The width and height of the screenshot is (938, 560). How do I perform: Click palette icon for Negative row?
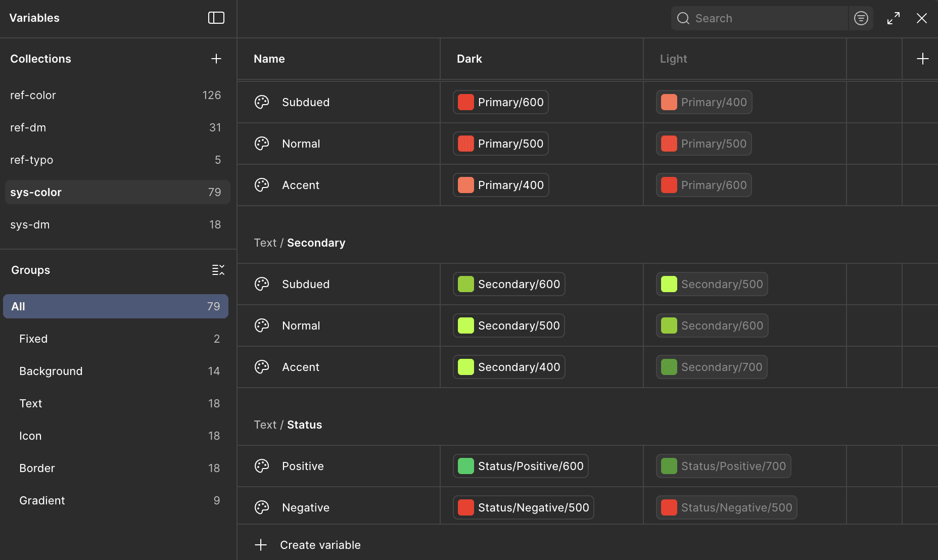coord(262,507)
